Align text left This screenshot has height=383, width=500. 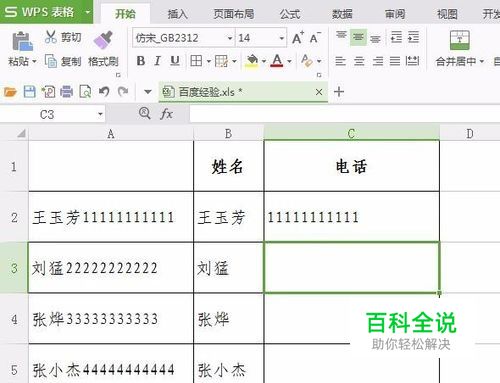pos(340,61)
